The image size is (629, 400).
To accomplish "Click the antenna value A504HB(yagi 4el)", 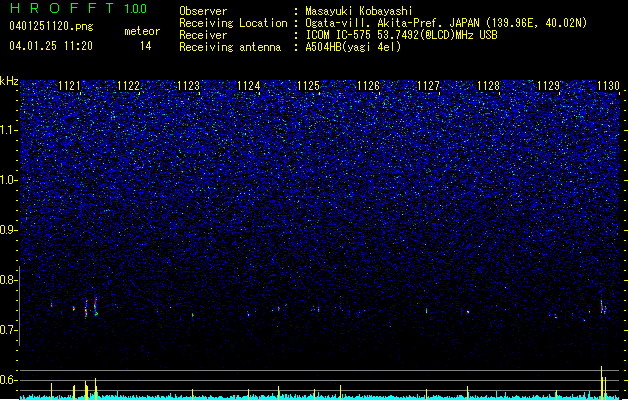I will pos(353,47).
